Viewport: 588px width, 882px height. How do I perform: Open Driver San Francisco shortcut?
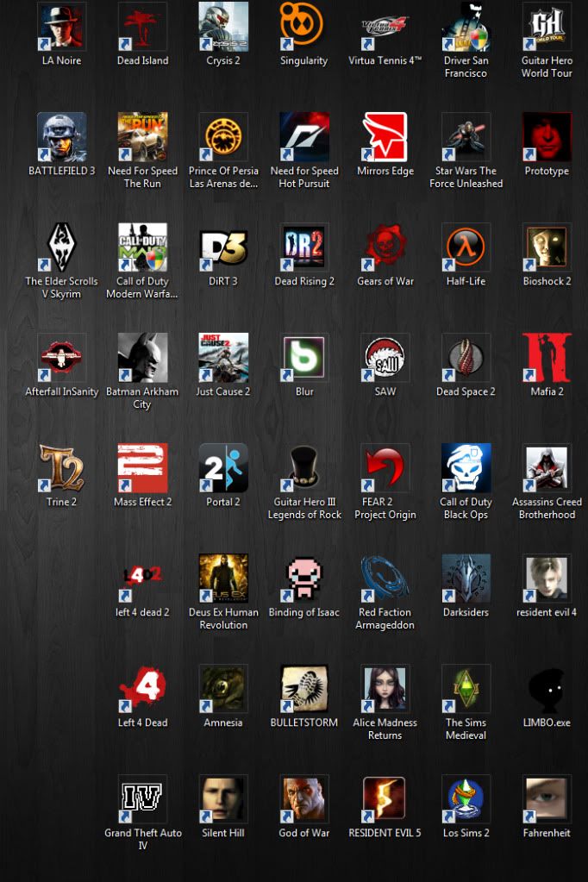[466, 27]
